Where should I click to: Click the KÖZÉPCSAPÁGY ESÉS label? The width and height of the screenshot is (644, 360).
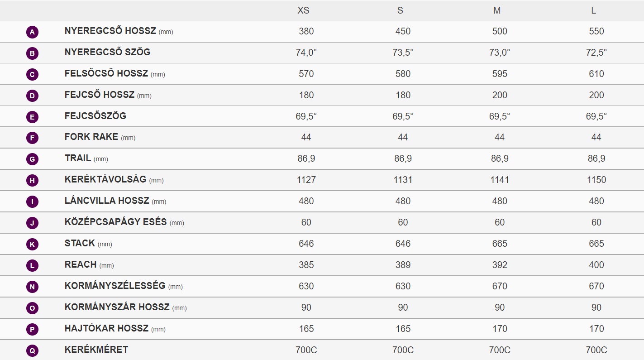click(116, 222)
